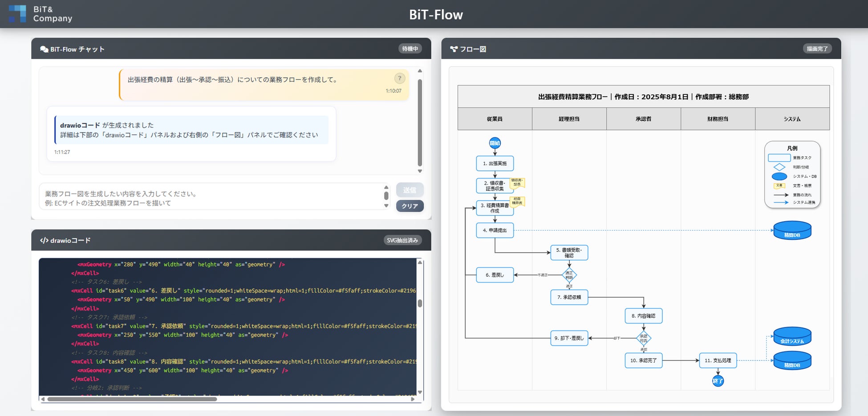Screen dimensions: 868x416
Task: Click the 承認者 swimlane header
Action: (x=643, y=119)
